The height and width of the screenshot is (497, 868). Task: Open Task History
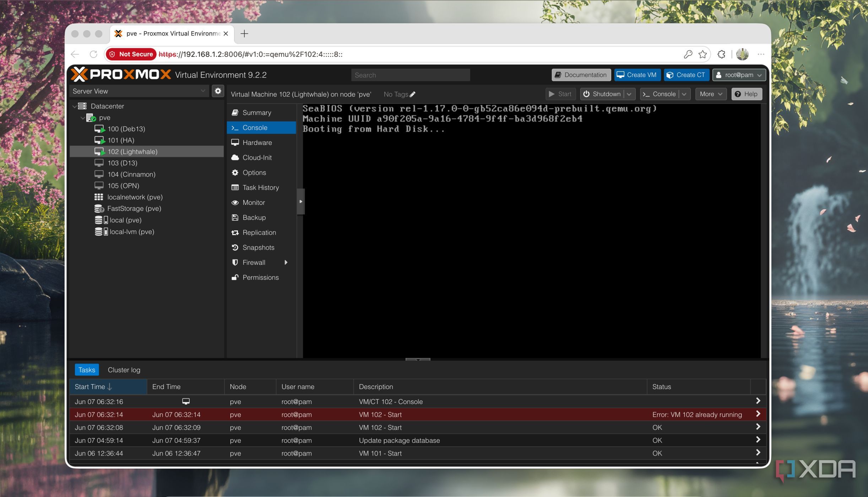coord(261,187)
